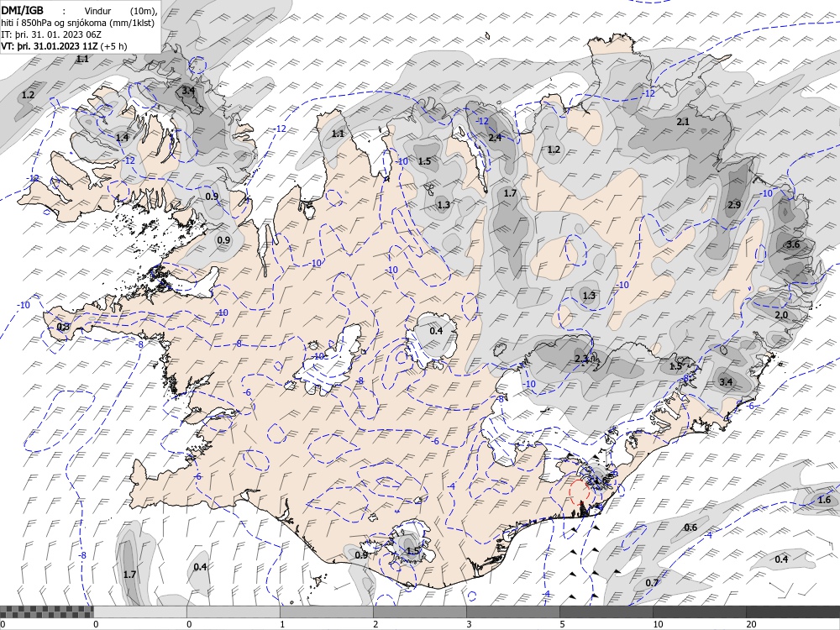
Task: Click the legend scale label "10"
Action: (x=659, y=624)
